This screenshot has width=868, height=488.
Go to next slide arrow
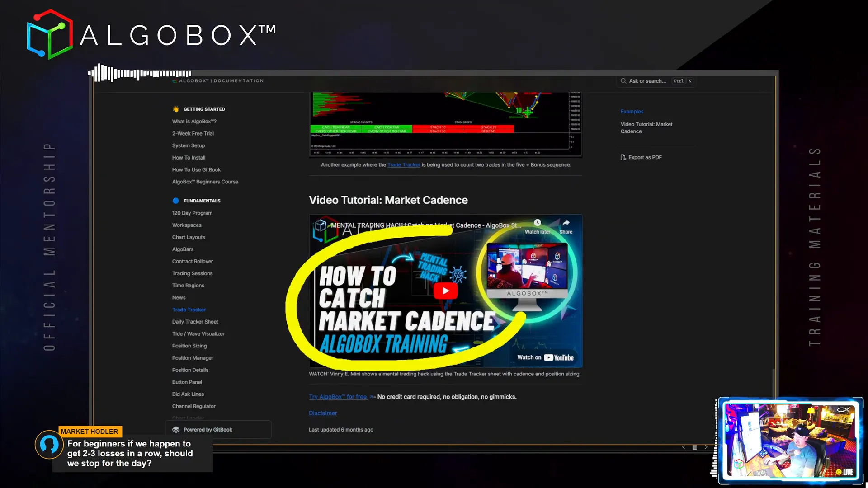click(706, 447)
